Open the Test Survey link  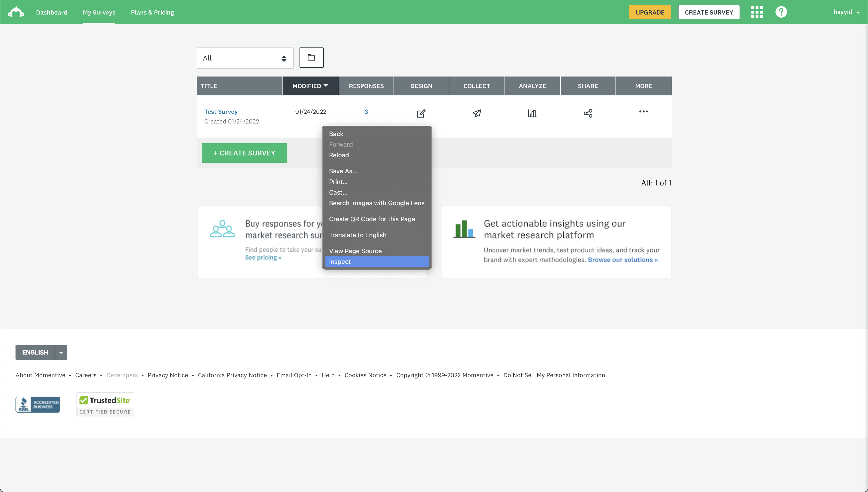click(221, 112)
